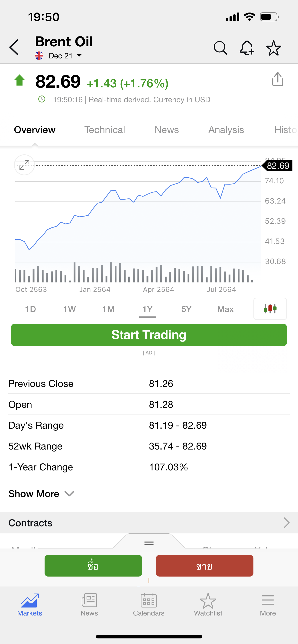Create a price alert with bell icon
The height and width of the screenshot is (644, 298).
click(247, 48)
